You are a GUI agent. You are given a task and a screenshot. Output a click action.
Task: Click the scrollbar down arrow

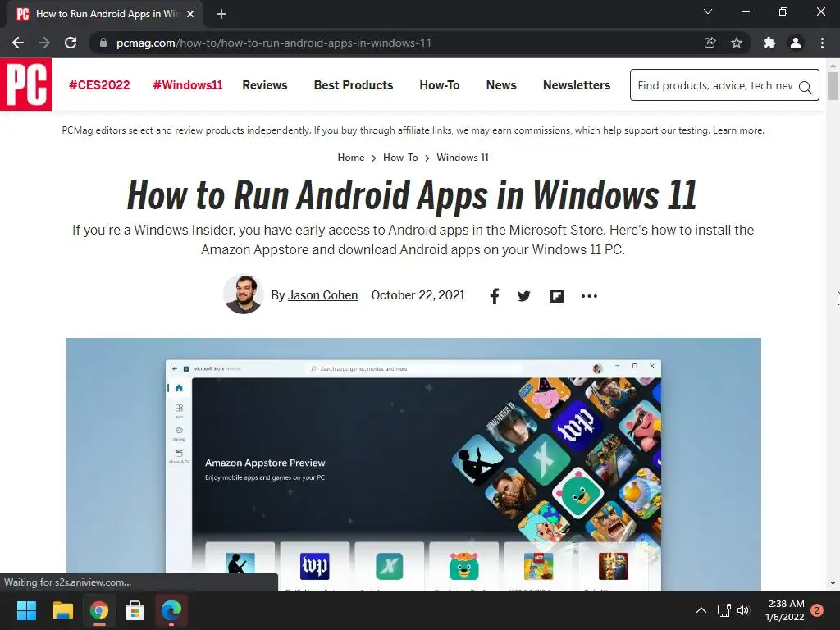(833, 583)
